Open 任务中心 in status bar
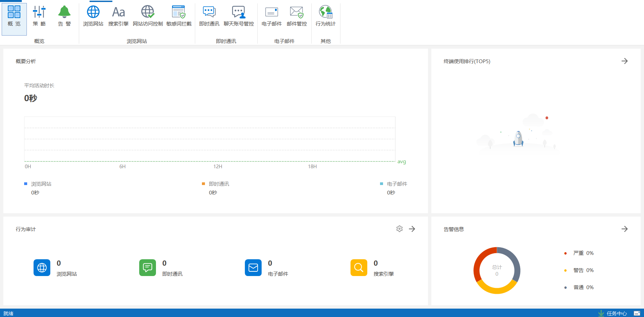 point(613,313)
